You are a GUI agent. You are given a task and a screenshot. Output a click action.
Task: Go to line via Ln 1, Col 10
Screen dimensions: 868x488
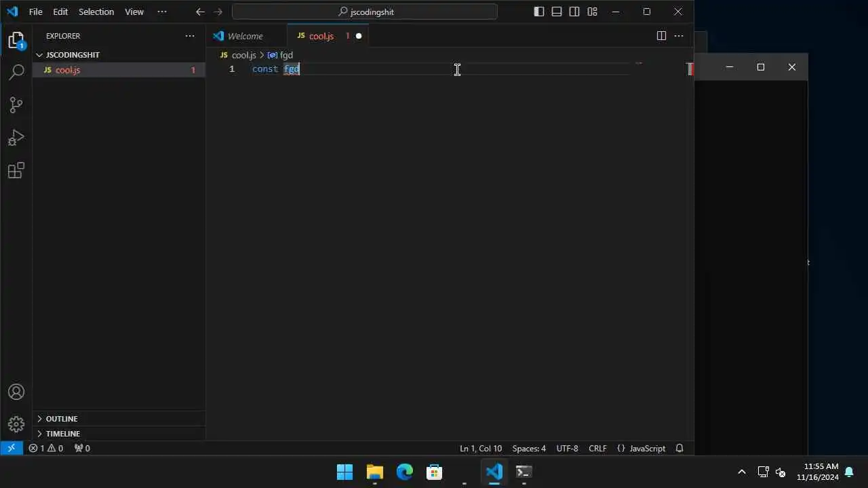481,448
